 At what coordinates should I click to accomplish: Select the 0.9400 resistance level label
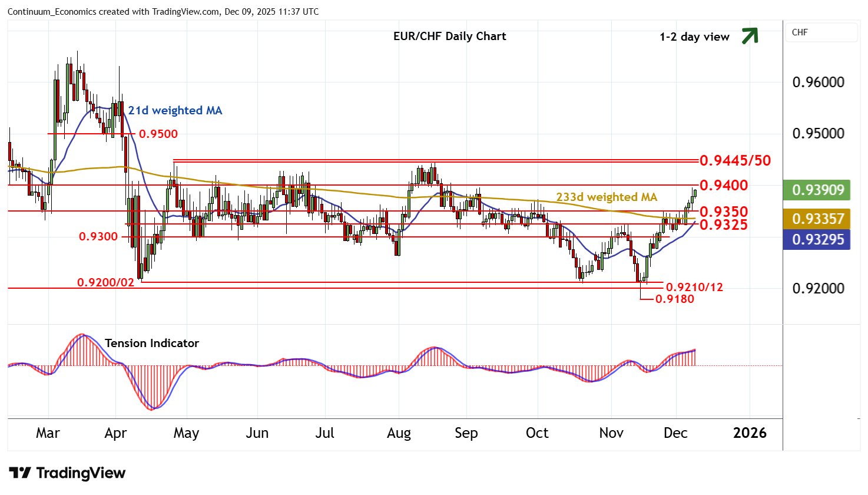(724, 185)
